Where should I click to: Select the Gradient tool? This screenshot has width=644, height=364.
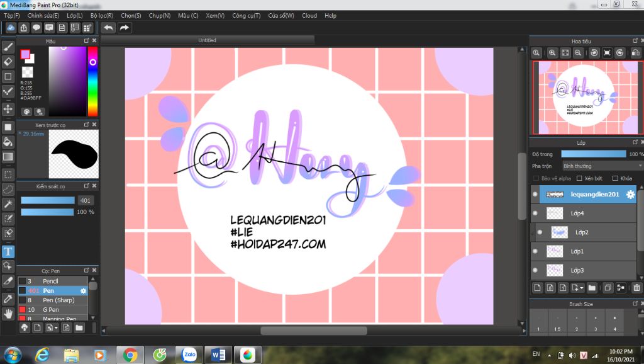[x=8, y=157]
